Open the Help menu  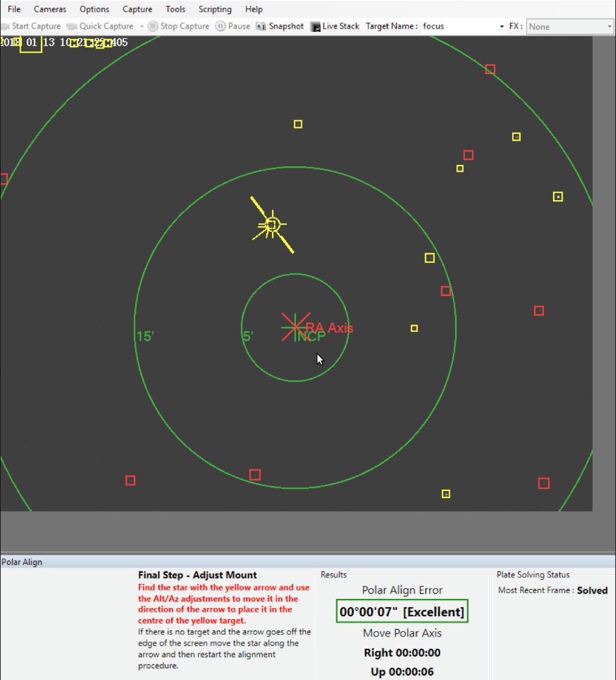coord(254,9)
